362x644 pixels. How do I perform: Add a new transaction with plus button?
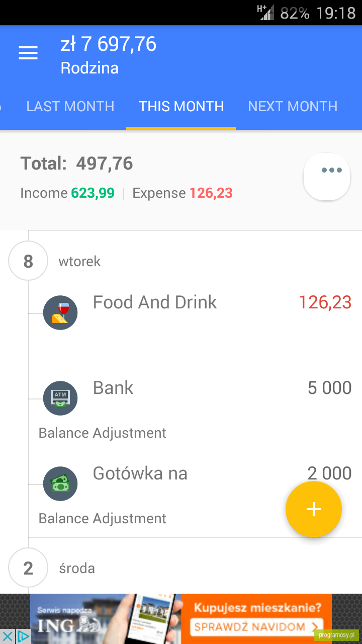pyautogui.click(x=314, y=509)
